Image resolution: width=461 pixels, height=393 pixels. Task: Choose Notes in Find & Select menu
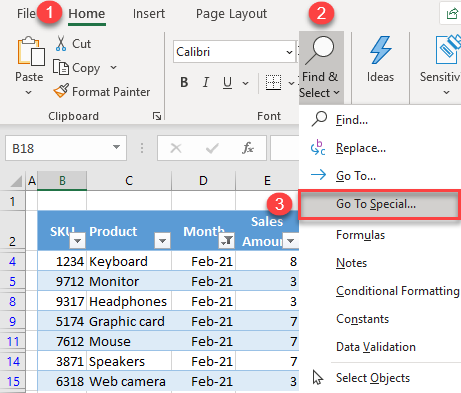click(x=351, y=263)
